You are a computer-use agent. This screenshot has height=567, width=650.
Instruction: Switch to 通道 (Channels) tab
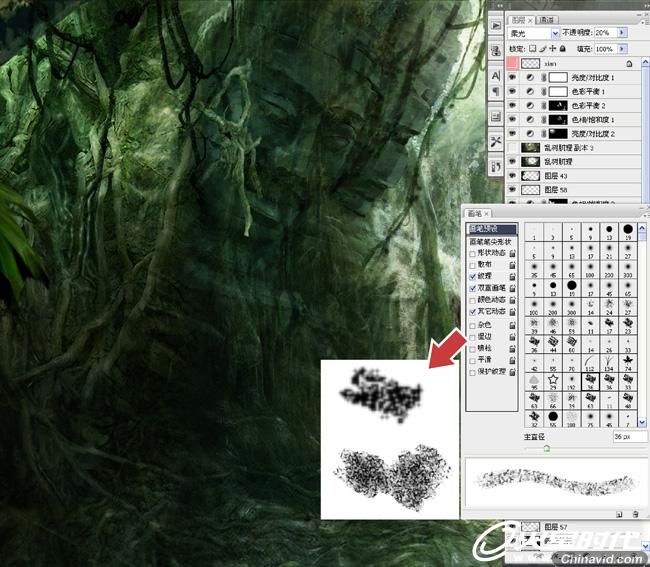pyautogui.click(x=546, y=19)
